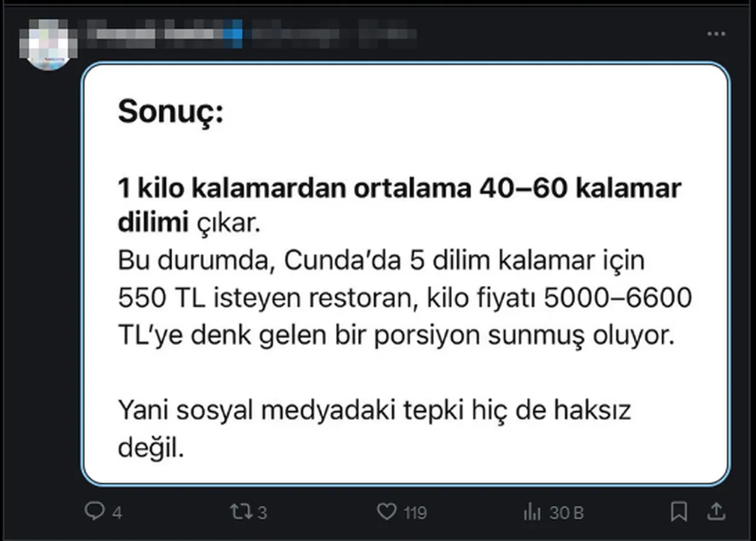This screenshot has width=756, height=541.
Task: Click the reply speech bubble icon
Action: tap(94, 511)
